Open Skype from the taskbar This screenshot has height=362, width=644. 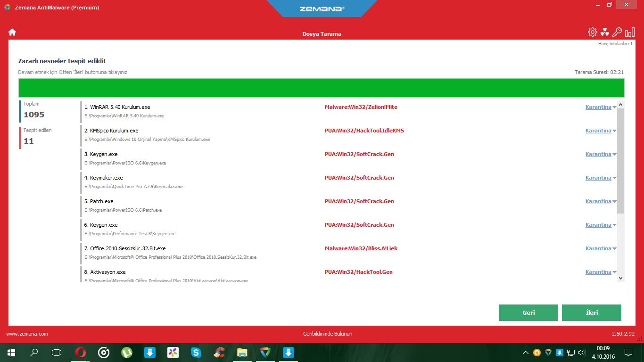(x=196, y=352)
